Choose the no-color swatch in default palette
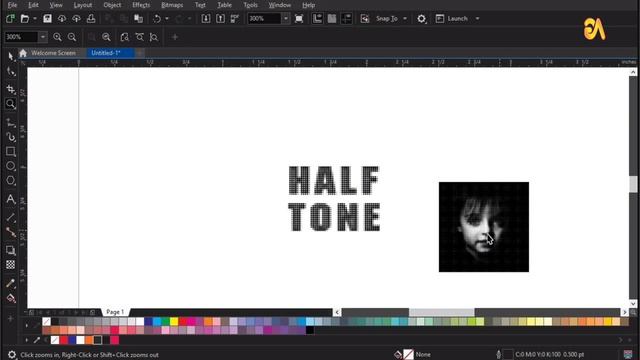The image size is (640, 360). point(47,322)
